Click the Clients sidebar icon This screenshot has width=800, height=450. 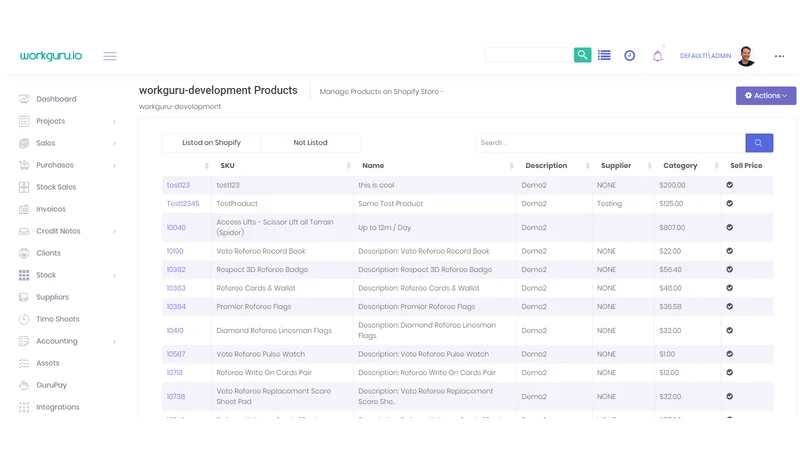(24, 253)
